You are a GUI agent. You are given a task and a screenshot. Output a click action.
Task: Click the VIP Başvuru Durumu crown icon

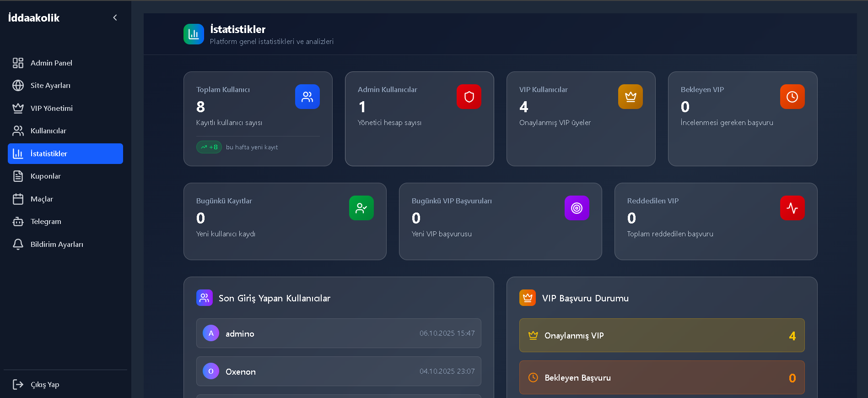[528, 298]
